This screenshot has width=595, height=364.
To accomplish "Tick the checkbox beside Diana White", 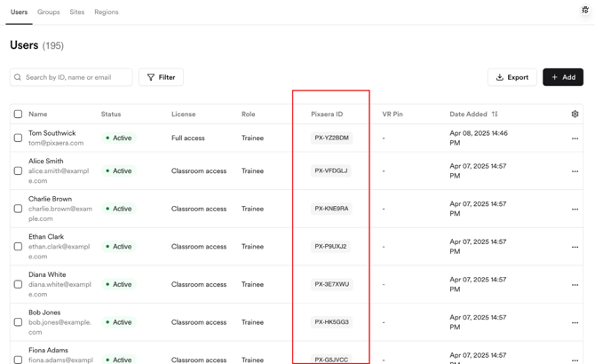I will click(x=18, y=285).
